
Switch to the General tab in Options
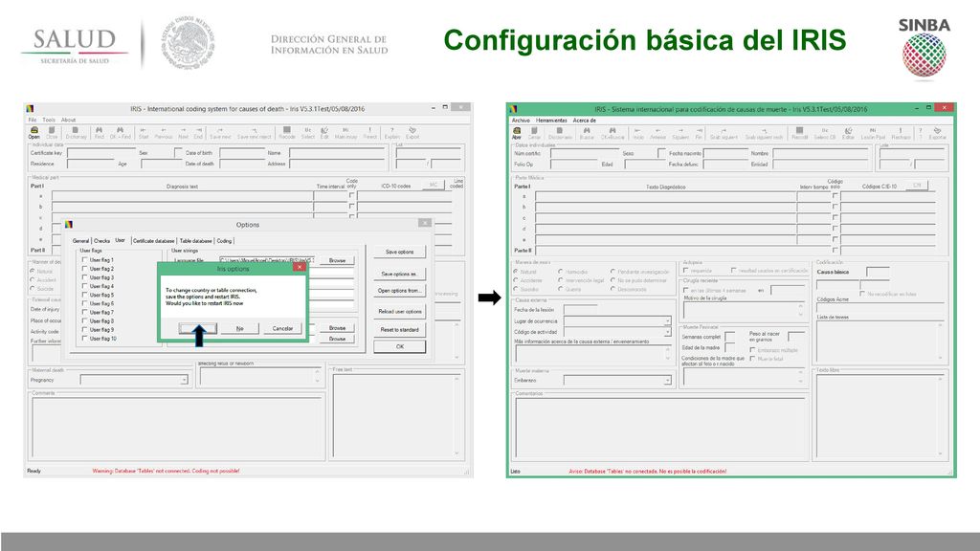click(x=80, y=240)
